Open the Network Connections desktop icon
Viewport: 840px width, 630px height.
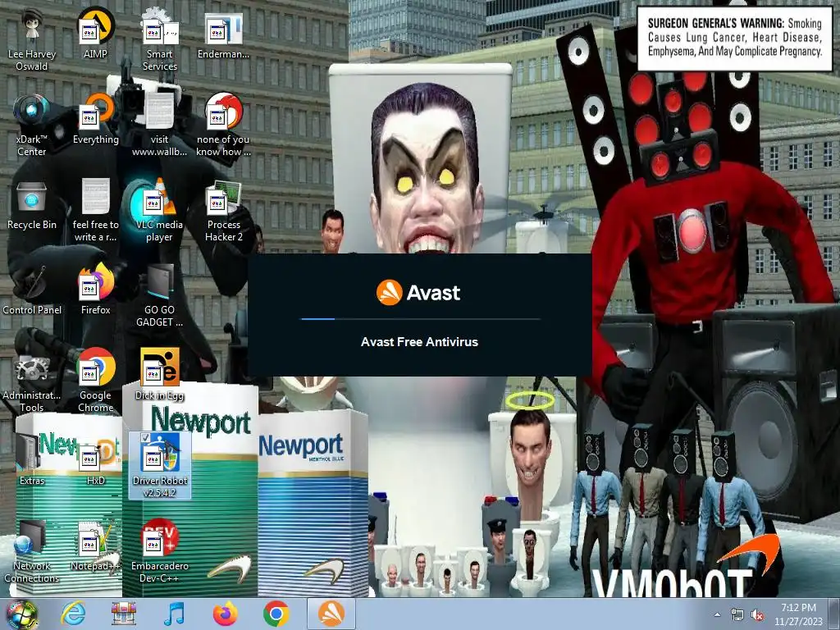[32, 551]
